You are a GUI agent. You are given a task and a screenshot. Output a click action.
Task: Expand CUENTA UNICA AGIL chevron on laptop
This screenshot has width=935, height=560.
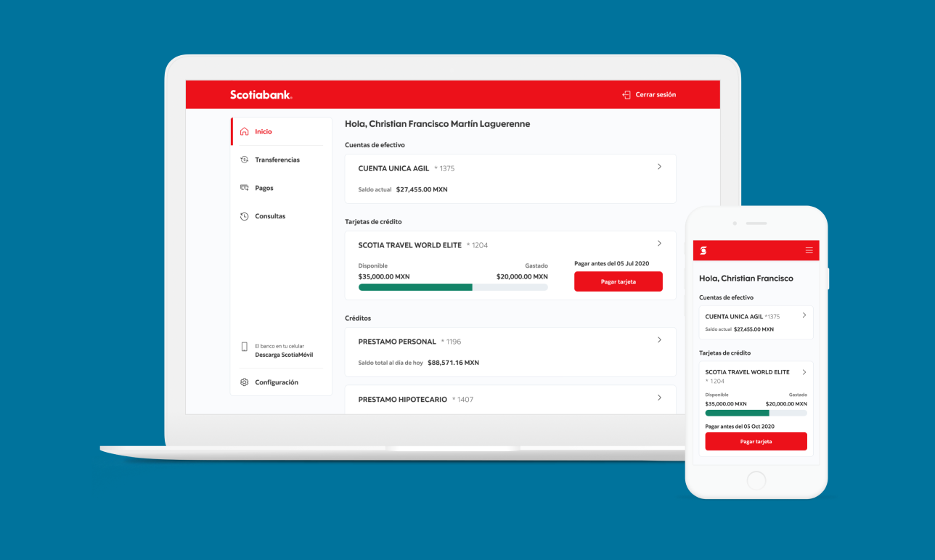659,167
